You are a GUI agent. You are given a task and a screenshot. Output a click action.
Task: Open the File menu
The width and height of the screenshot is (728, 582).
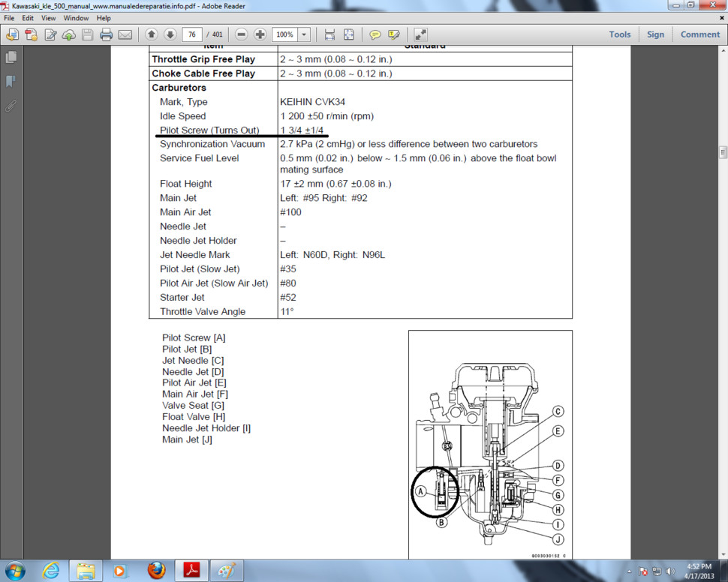9,18
